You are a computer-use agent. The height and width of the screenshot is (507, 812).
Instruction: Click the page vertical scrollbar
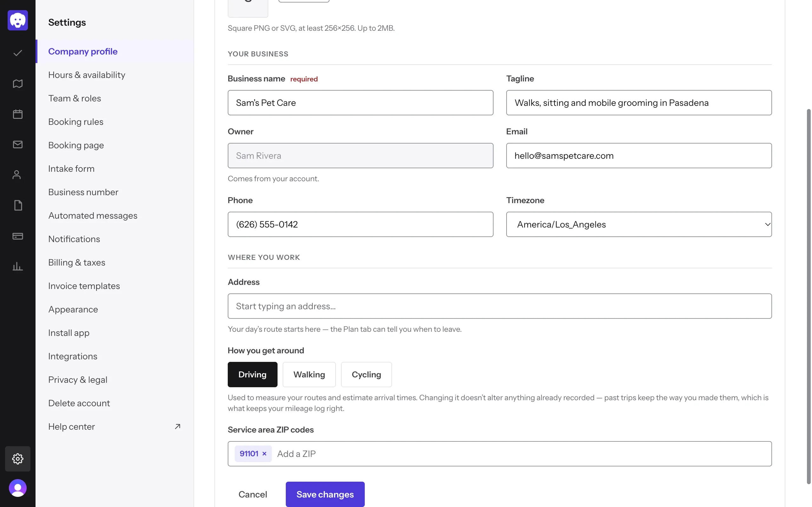(808, 296)
